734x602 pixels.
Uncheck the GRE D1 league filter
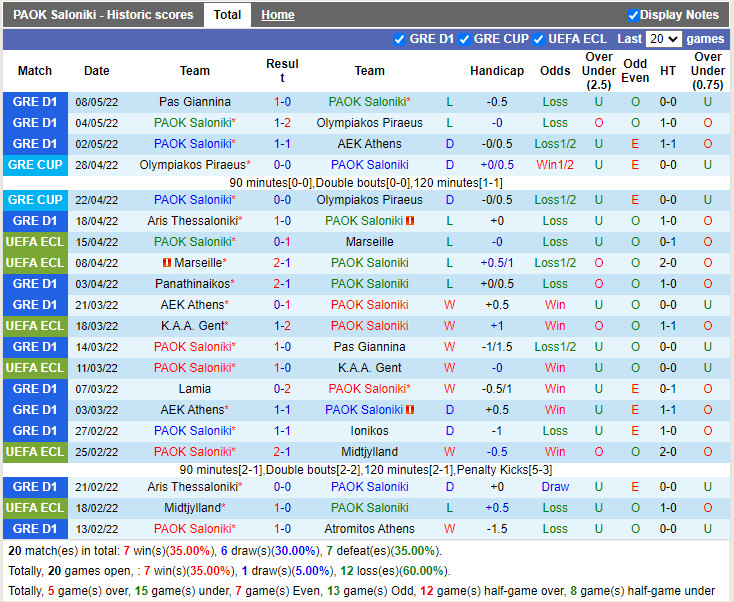click(401, 39)
